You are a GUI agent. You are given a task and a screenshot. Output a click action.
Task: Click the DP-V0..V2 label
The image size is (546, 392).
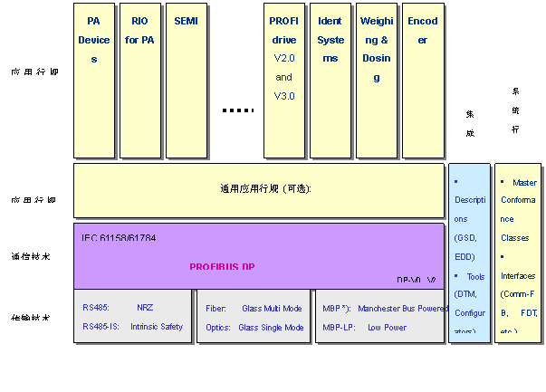coord(417,280)
